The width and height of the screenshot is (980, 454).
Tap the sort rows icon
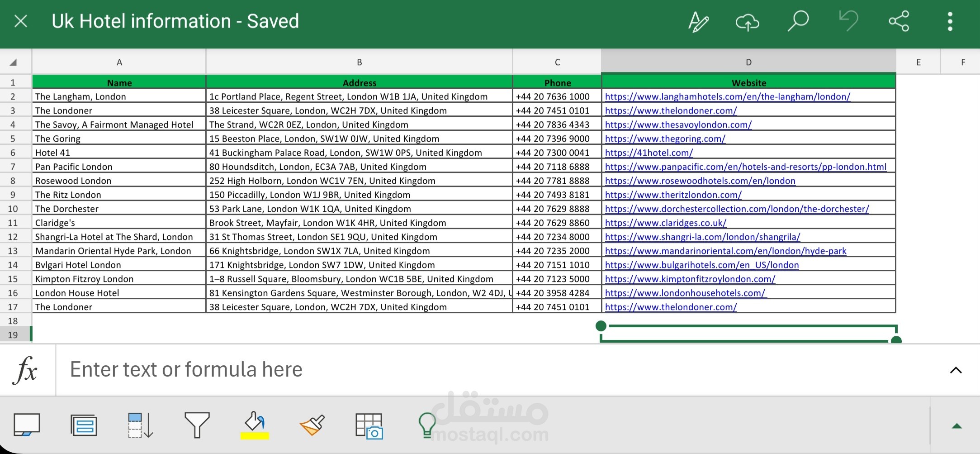[140, 425]
